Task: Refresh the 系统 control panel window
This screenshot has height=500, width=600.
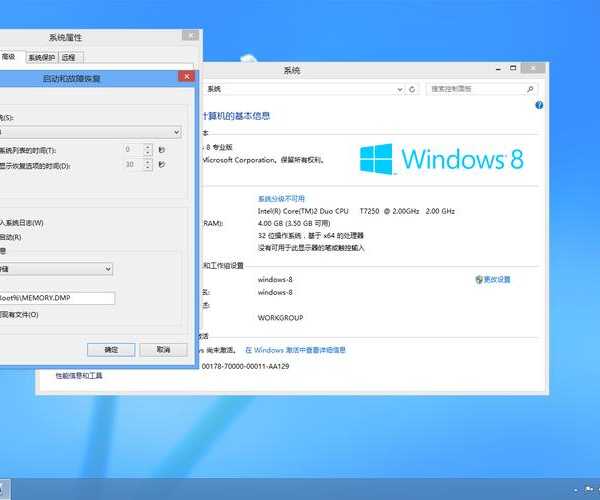Action: coord(412,89)
